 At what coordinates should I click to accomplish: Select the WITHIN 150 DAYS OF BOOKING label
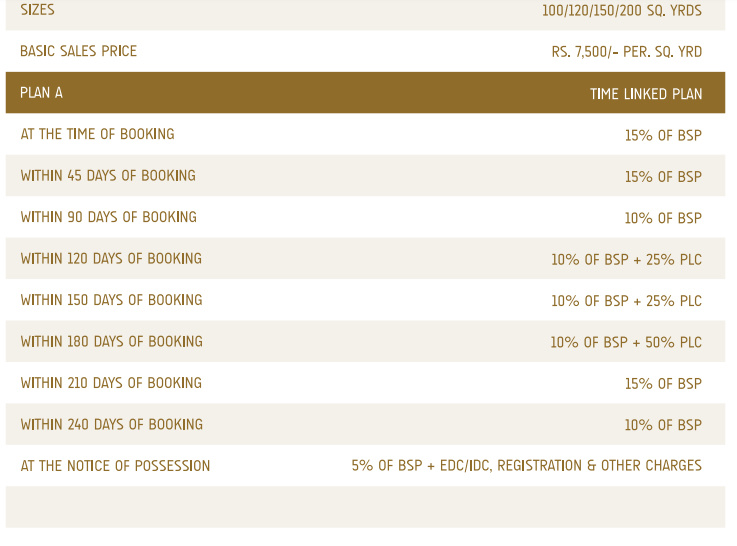111,300
